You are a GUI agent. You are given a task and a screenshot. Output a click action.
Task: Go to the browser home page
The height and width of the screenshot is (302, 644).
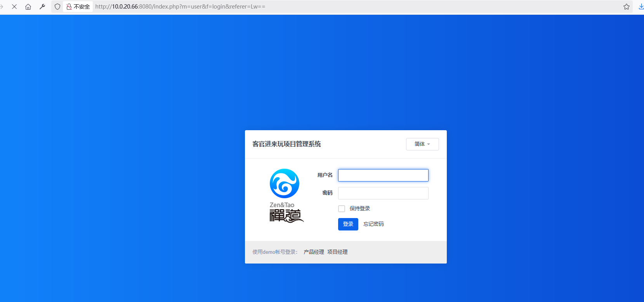coord(28,7)
